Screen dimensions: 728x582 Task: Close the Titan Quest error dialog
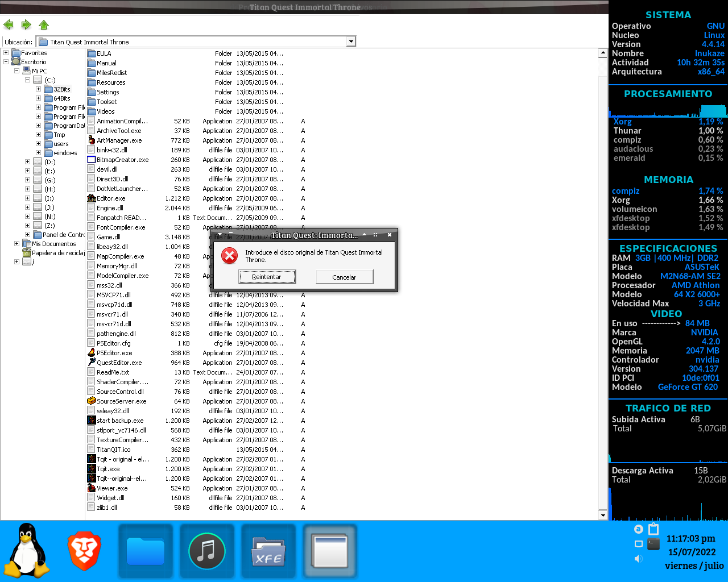point(390,235)
